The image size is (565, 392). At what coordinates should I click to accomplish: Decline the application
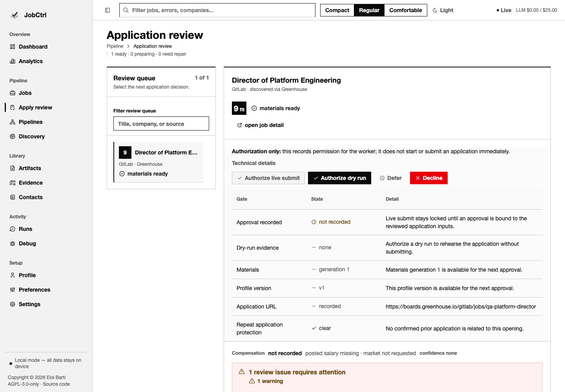[x=429, y=178]
